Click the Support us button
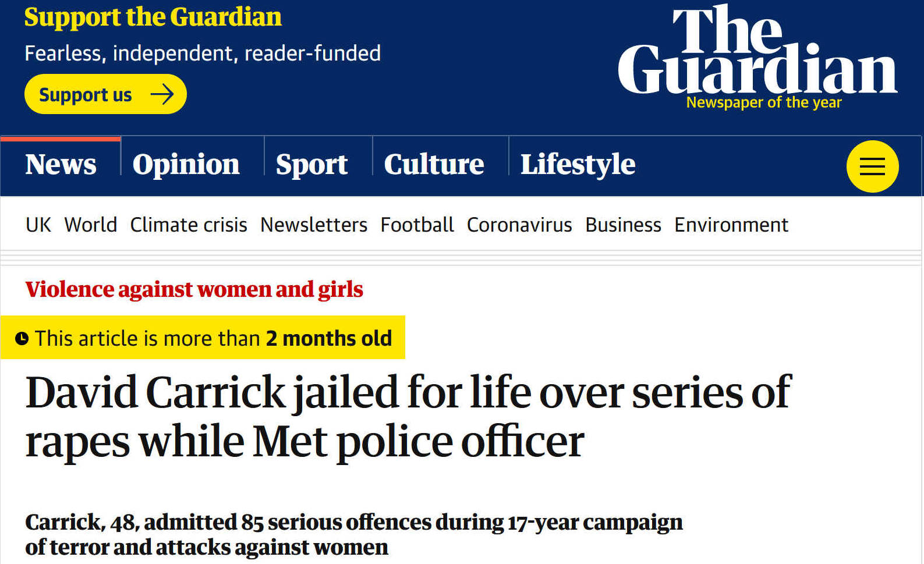Screen dimensions: 924x564 point(105,94)
